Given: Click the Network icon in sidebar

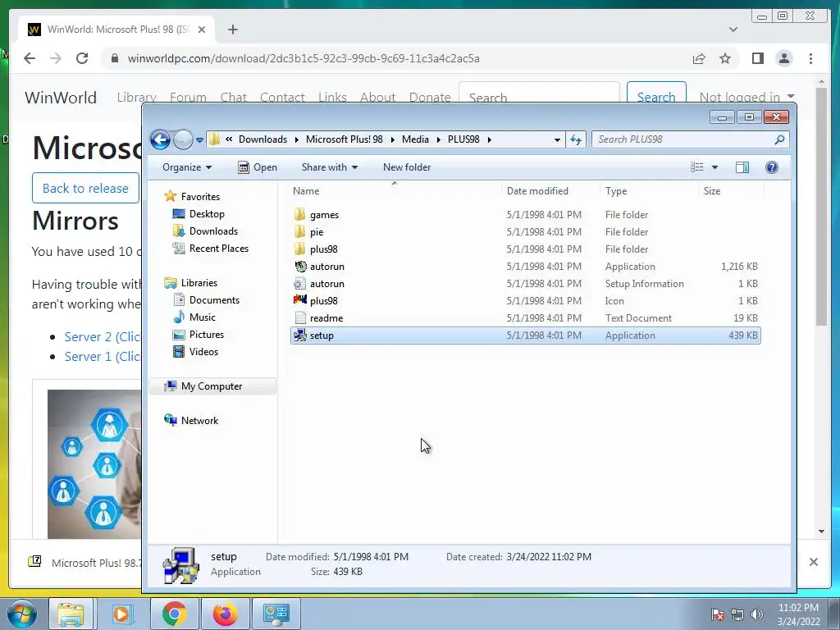Looking at the screenshot, I should tap(171, 421).
